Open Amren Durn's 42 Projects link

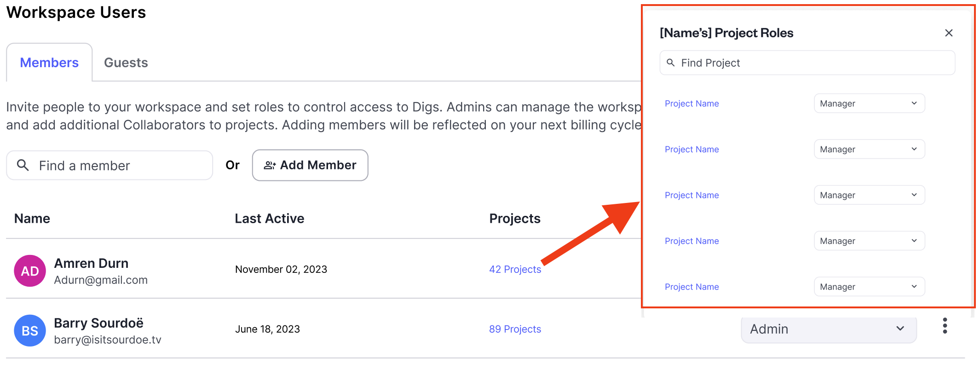tap(515, 270)
